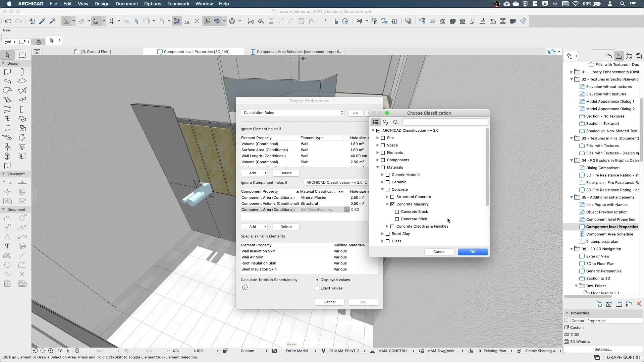Click OK in Choose Classification dialog

473,252
